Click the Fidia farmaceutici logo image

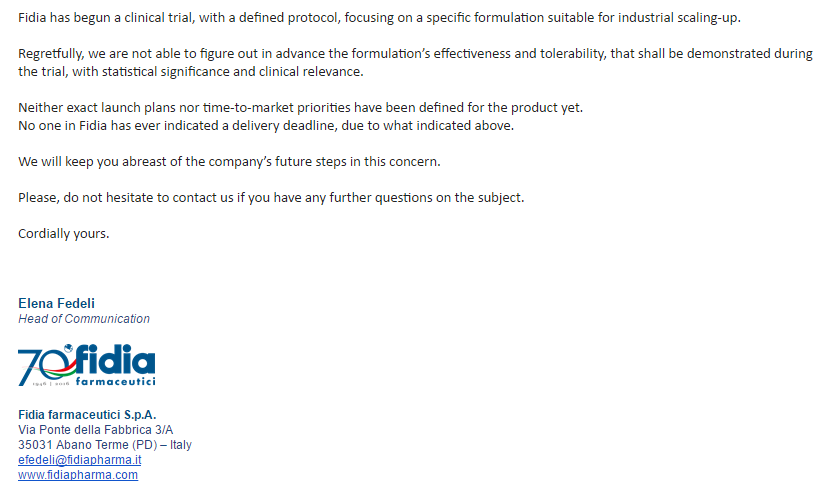pyautogui.click(x=87, y=365)
